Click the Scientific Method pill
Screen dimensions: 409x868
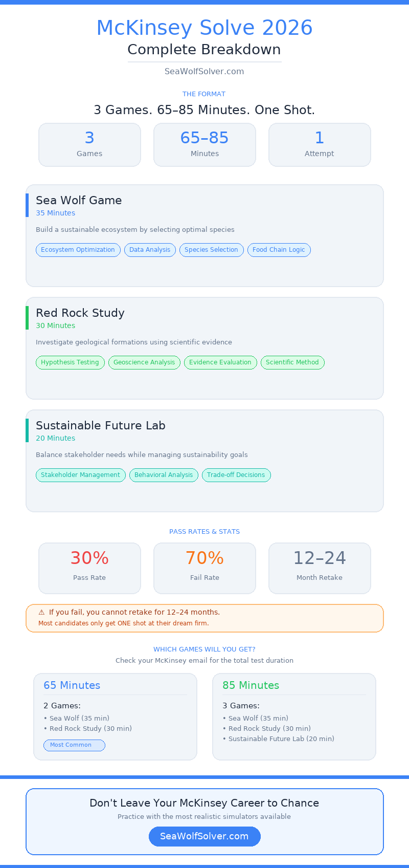(x=292, y=362)
